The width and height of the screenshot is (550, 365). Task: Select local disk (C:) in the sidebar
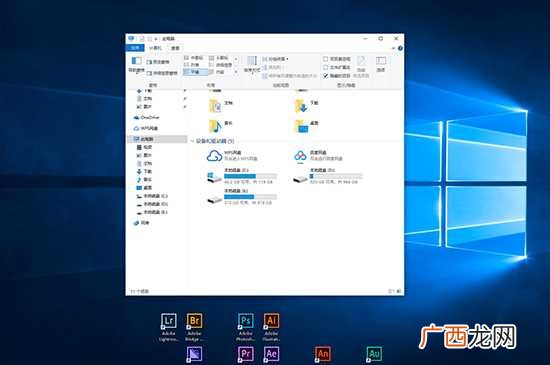[x=152, y=196]
